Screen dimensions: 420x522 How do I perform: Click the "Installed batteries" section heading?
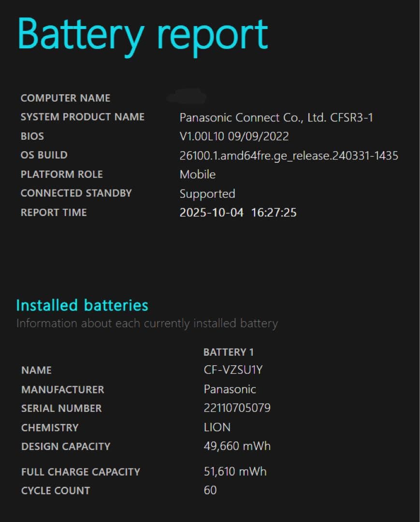[82, 305]
